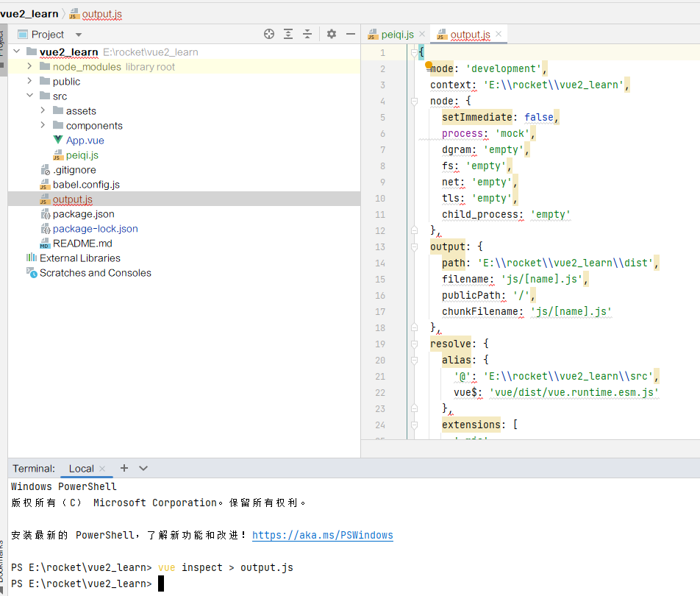Click the terminal prompt input line

(161, 583)
